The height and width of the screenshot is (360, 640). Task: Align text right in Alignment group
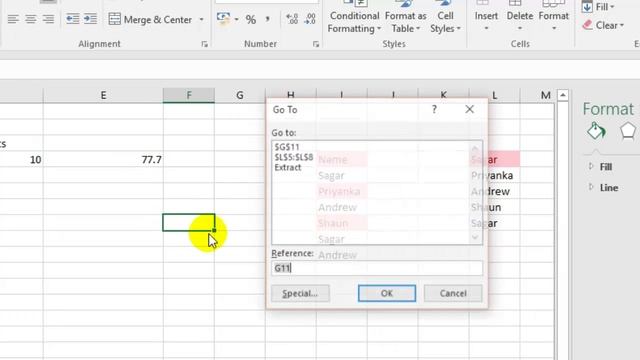pyautogui.click(x=48, y=19)
